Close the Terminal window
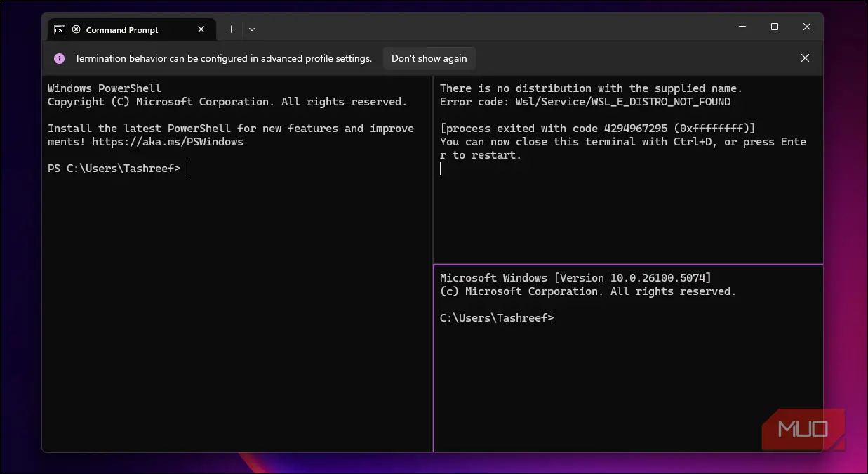Screen dimensions: 868x474 (x=807, y=27)
